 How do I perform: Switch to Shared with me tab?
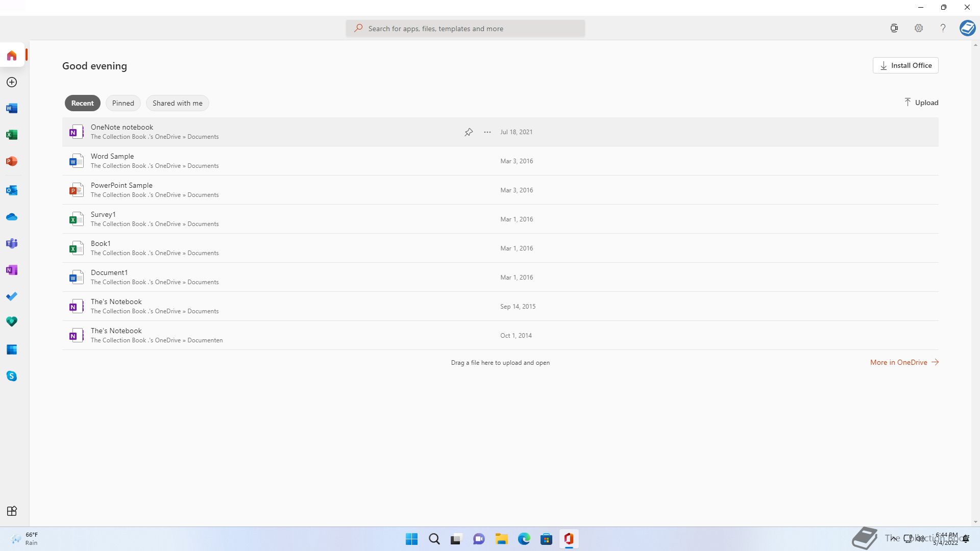[178, 103]
